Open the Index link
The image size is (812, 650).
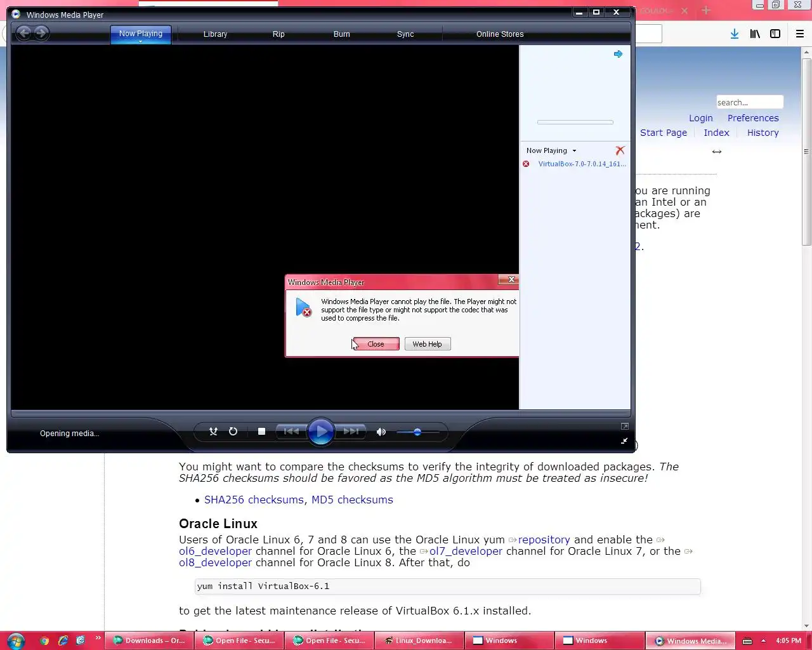[x=716, y=133]
